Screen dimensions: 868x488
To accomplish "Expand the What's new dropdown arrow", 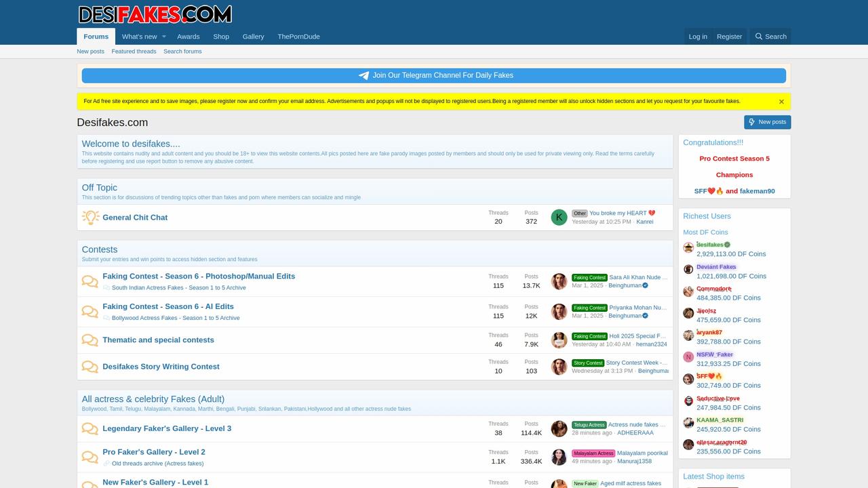I will pos(163,37).
